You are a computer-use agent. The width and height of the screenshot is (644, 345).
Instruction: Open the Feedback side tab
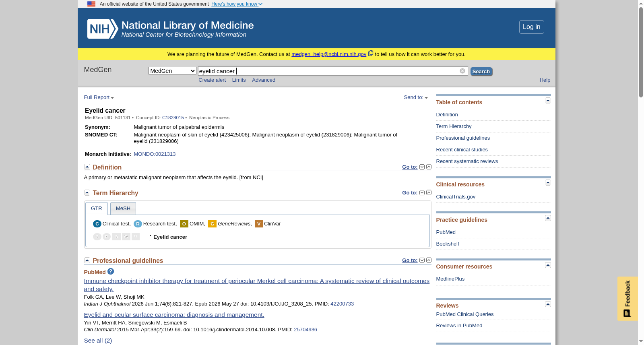tap(627, 298)
